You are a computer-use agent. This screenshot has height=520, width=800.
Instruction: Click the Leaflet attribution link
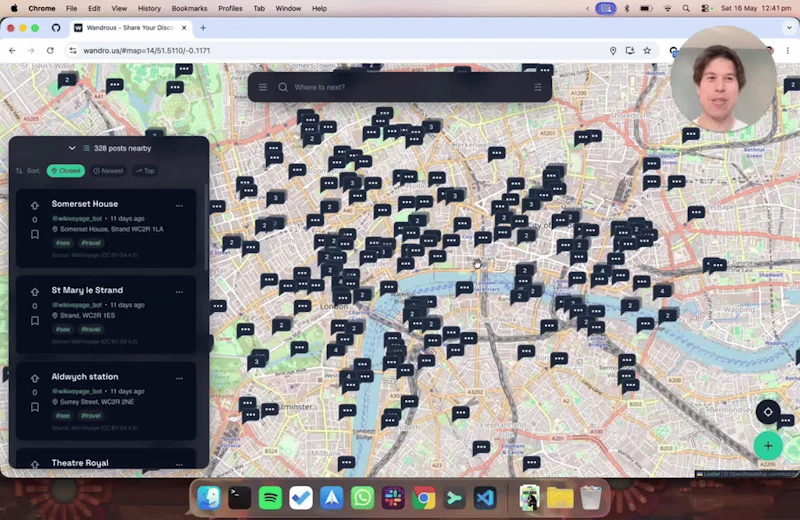coord(711,474)
